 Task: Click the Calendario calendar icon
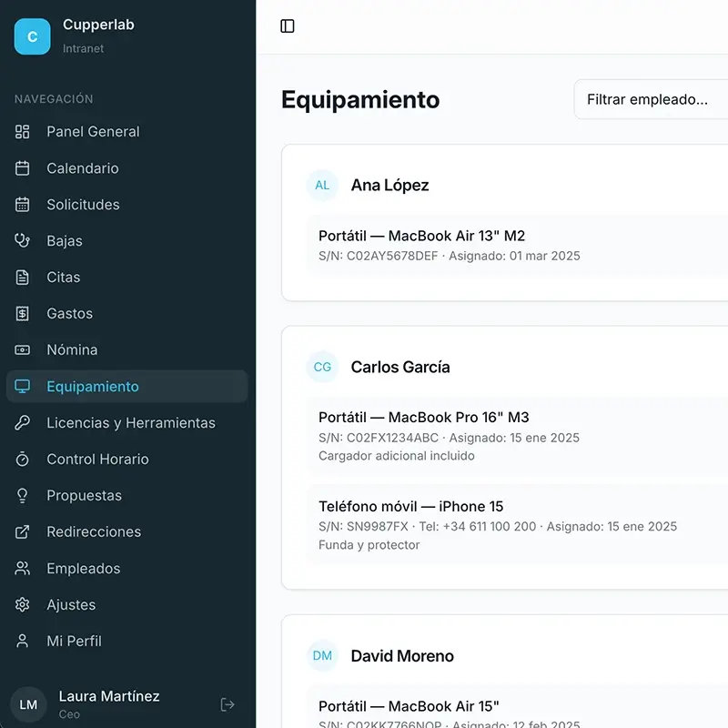pos(22,168)
